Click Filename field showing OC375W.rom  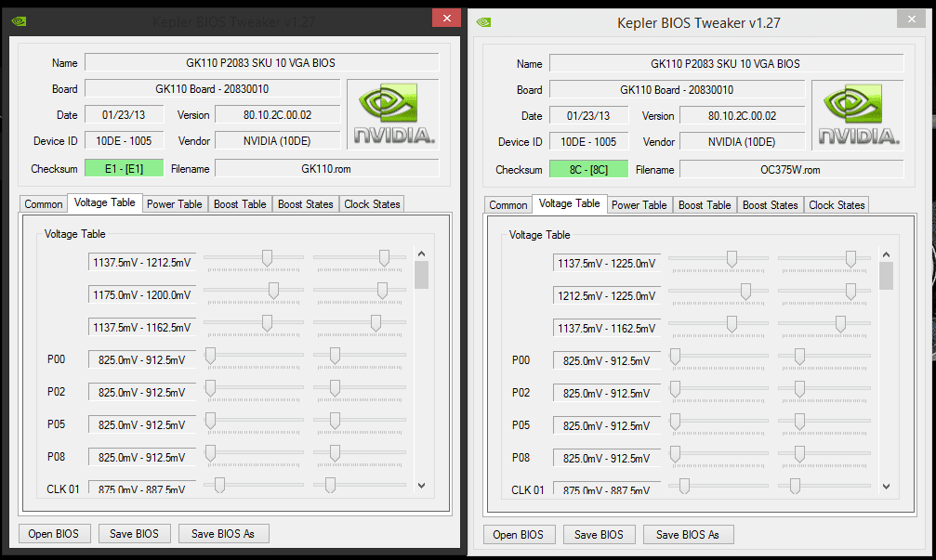tap(791, 170)
